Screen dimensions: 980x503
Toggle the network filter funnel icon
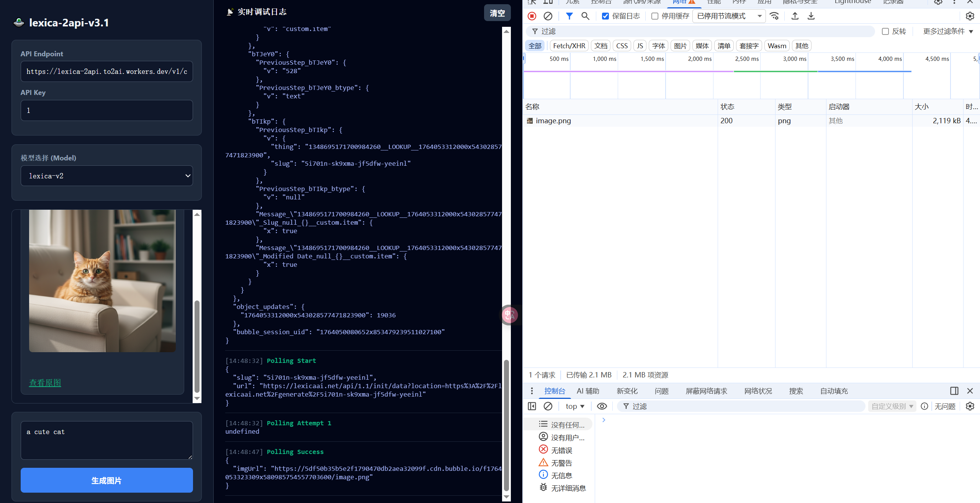pyautogui.click(x=569, y=16)
